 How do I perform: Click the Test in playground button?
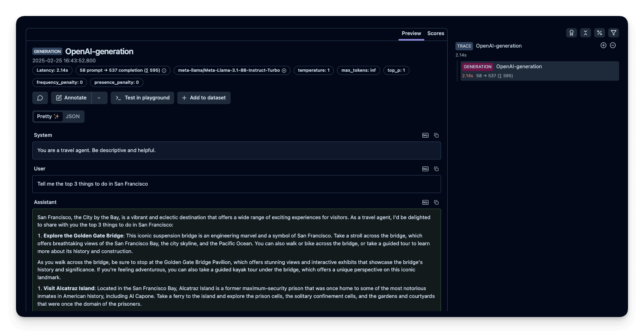point(143,98)
